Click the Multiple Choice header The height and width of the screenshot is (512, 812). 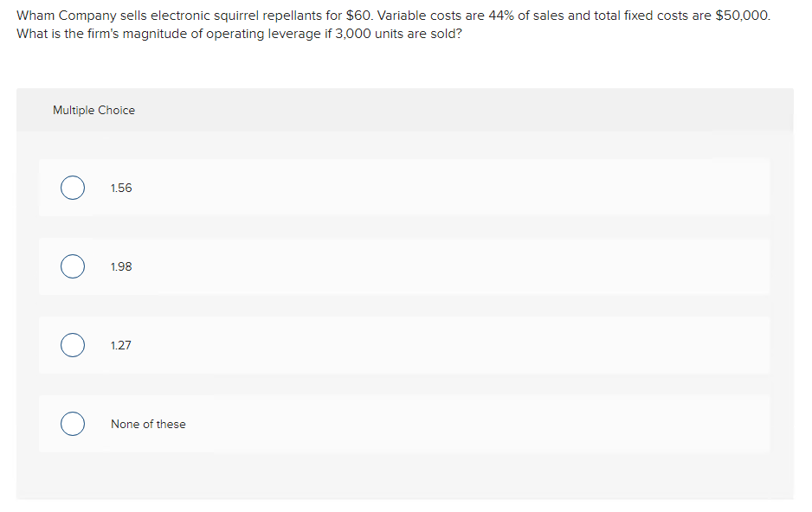pos(93,110)
